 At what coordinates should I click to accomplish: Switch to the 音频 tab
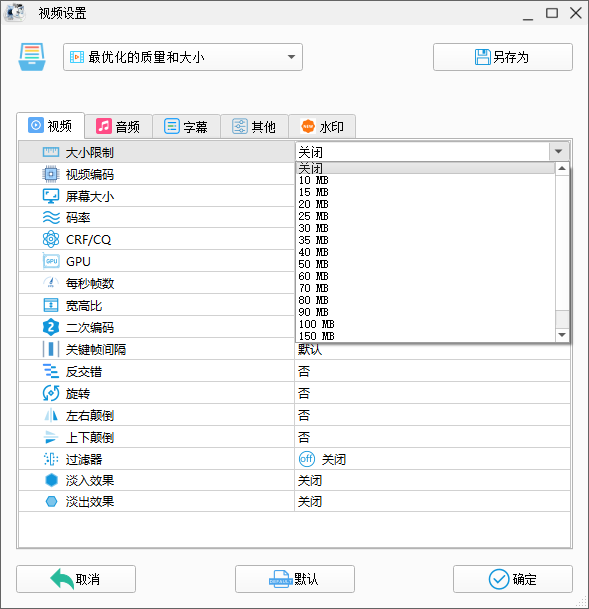coord(118,126)
